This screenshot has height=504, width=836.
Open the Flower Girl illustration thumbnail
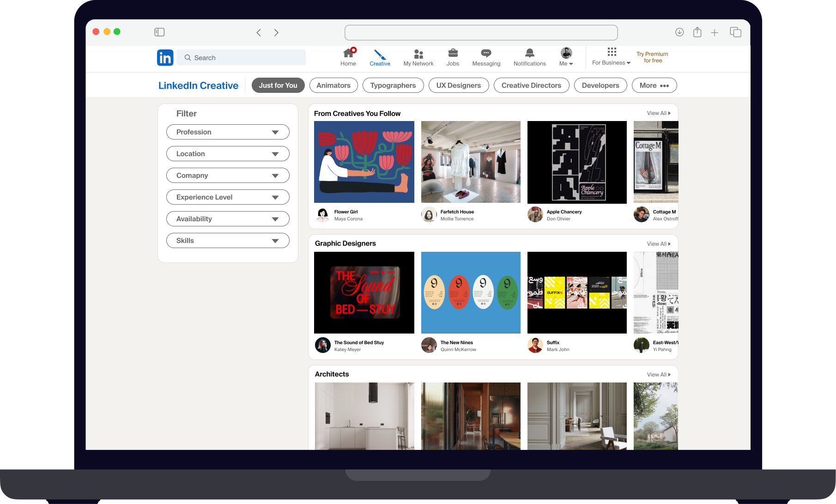[364, 162]
